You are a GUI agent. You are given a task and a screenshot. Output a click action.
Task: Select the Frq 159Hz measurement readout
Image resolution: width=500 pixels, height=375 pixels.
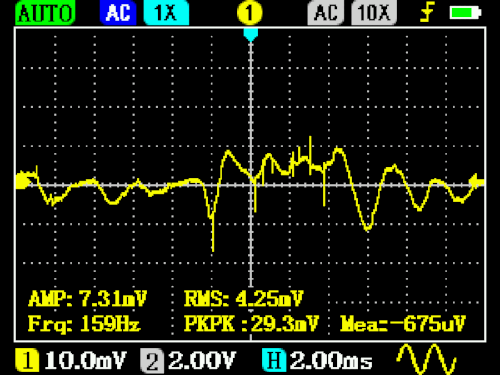(x=84, y=324)
